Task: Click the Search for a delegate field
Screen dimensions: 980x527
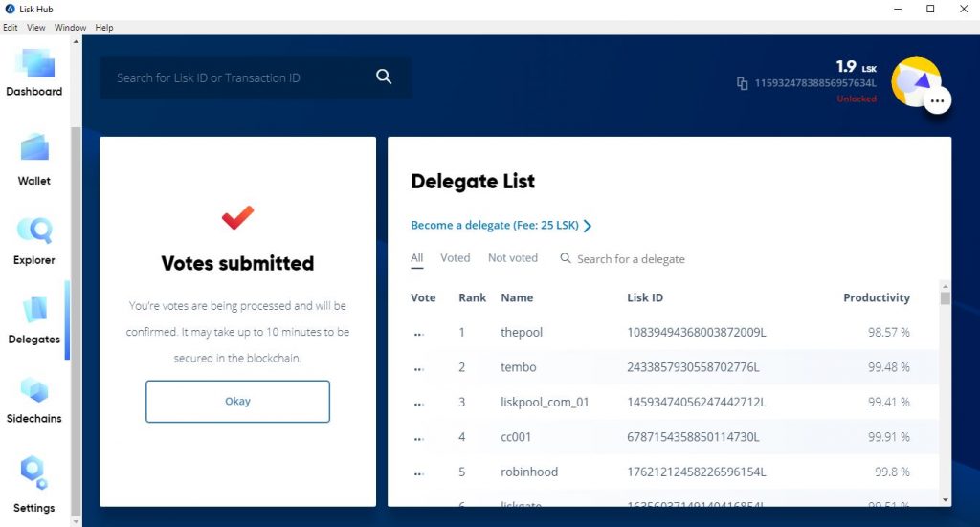Action: (631, 259)
